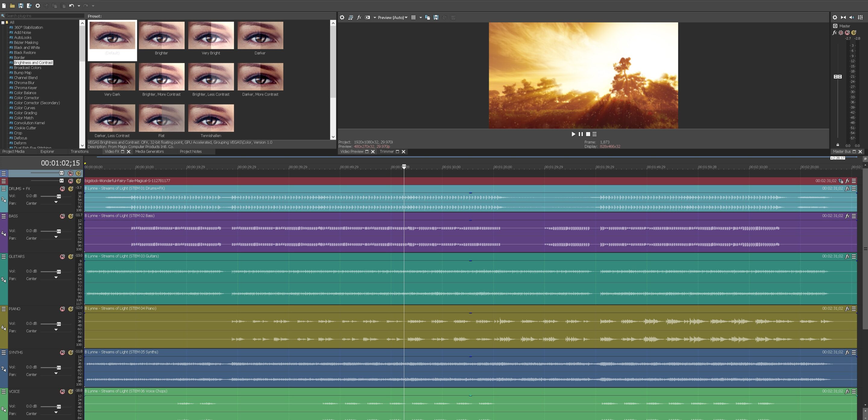Solo the GUITARS track
This screenshot has height=420, width=868.
71,256
